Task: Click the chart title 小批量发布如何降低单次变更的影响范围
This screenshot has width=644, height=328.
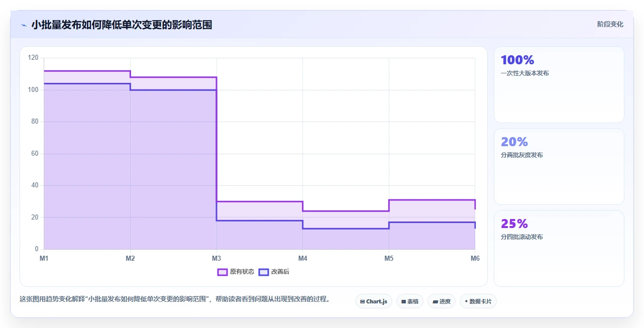Action: tap(122, 25)
